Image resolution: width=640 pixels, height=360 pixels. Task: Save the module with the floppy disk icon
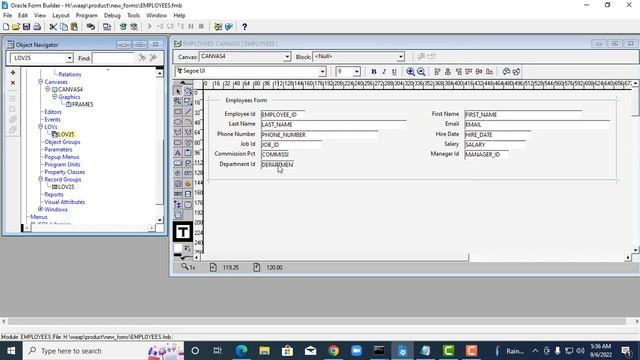27,27
